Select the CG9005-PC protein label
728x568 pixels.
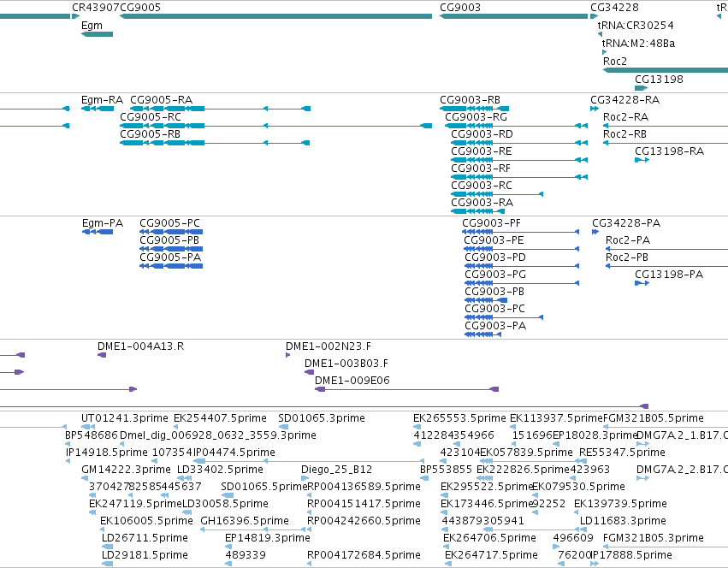click(x=169, y=223)
